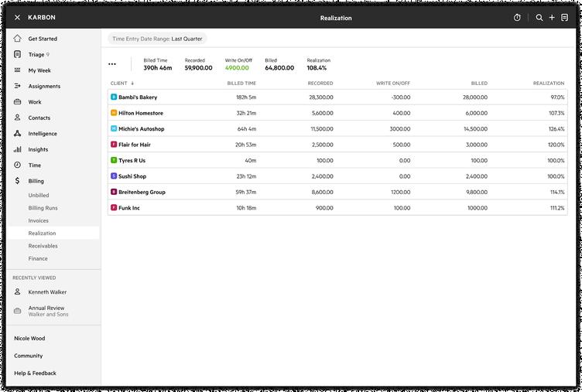Go to Invoices under Billing
Viewport: 582px width, 392px height.
pyautogui.click(x=38, y=220)
